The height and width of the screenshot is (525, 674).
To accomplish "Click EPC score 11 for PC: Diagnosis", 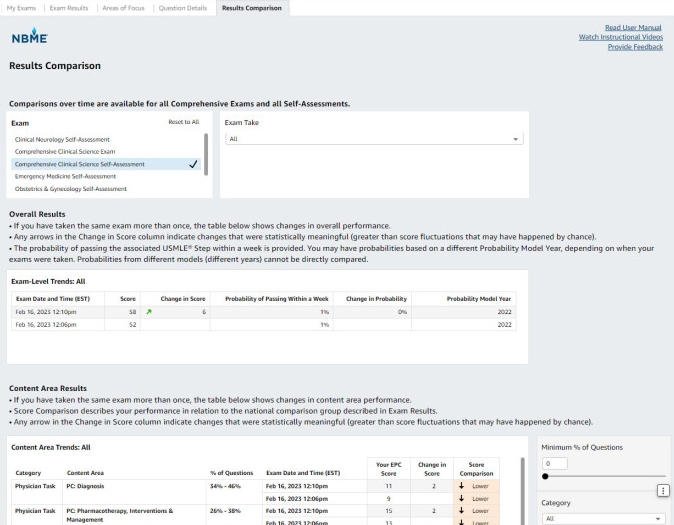I will click(x=389, y=486).
